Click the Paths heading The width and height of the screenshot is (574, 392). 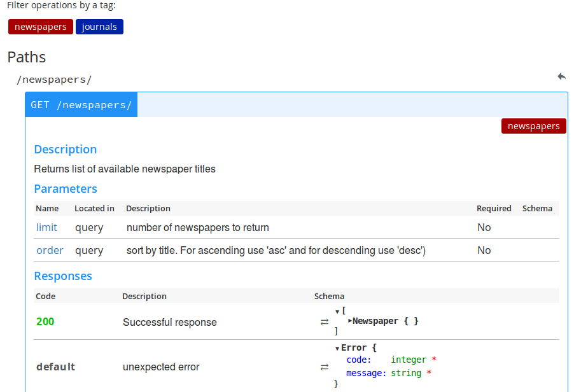[x=27, y=57]
